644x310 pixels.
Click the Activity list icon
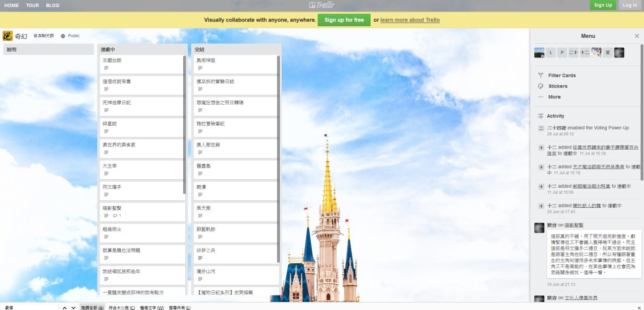click(x=541, y=116)
